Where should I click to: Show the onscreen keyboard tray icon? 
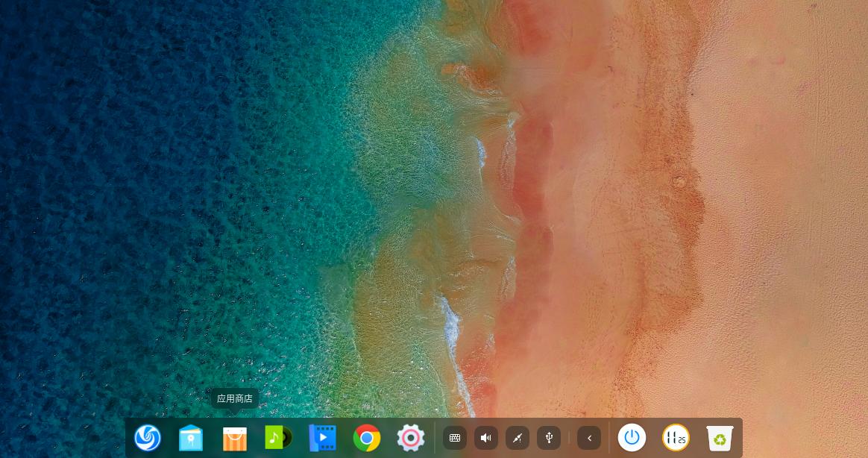point(454,438)
